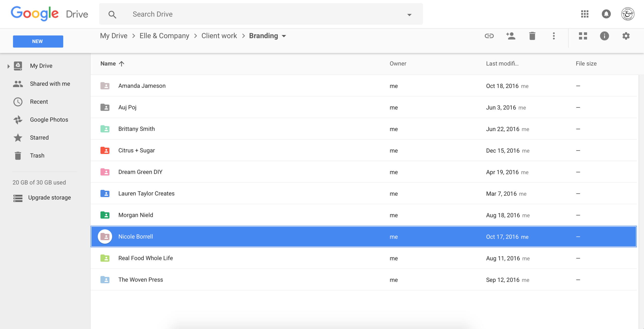Toggle the Name sort order arrow
This screenshot has width=644, height=329.
[x=122, y=63]
